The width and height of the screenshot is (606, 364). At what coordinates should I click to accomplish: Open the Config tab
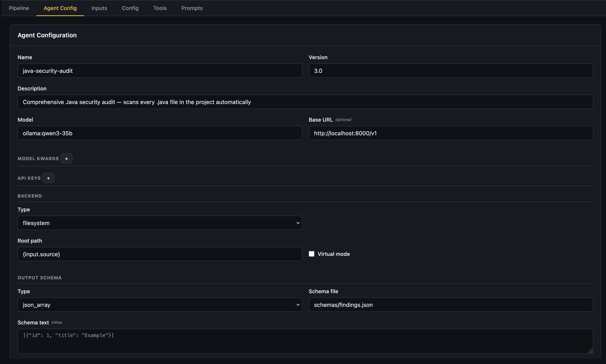tap(130, 8)
